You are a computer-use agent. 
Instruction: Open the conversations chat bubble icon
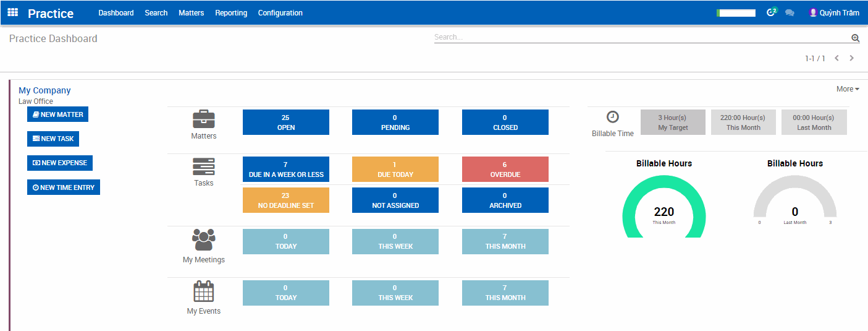pyautogui.click(x=790, y=13)
